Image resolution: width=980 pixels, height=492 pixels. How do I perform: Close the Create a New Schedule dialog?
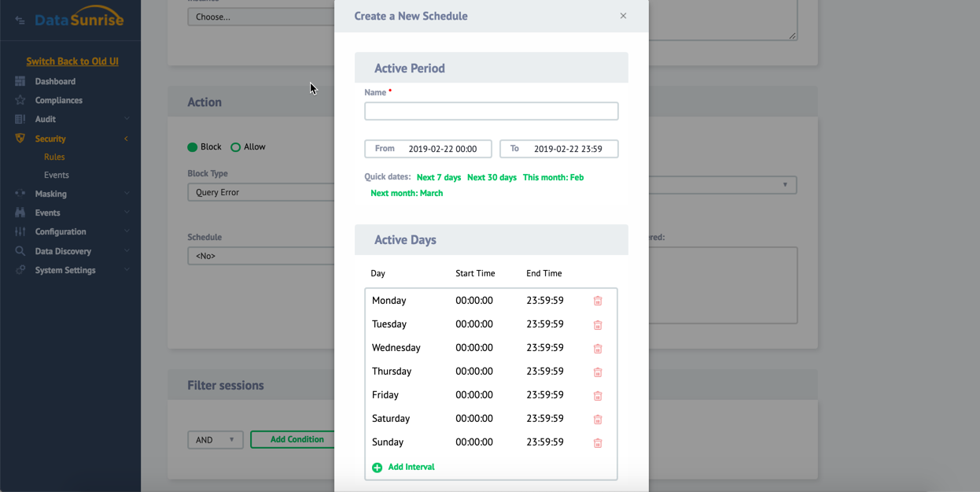pos(623,16)
